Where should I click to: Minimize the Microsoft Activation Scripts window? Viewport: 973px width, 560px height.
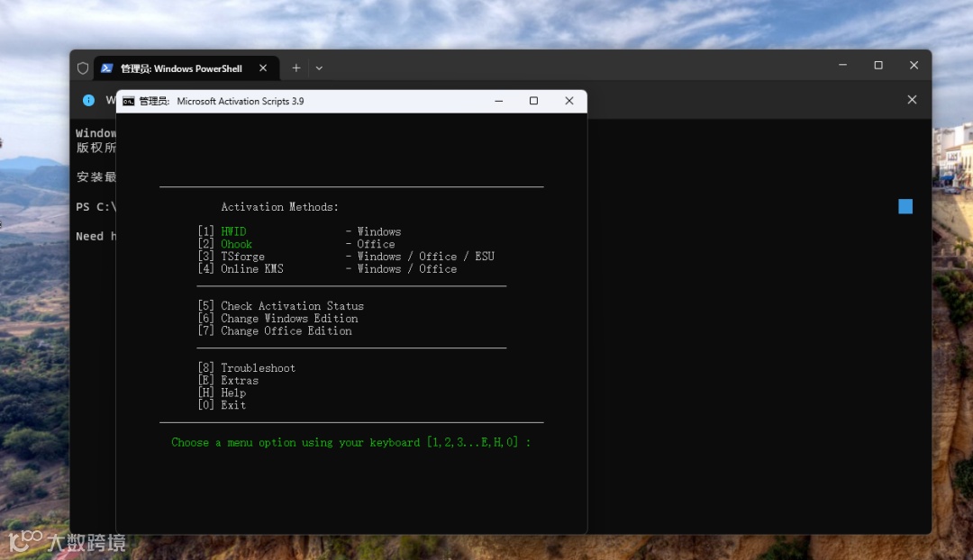pyautogui.click(x=498, y=101)
